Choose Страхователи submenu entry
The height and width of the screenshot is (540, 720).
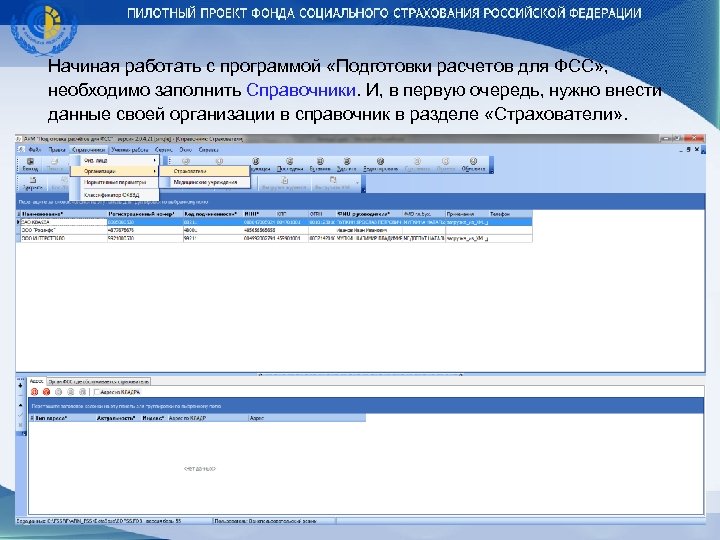205,171
